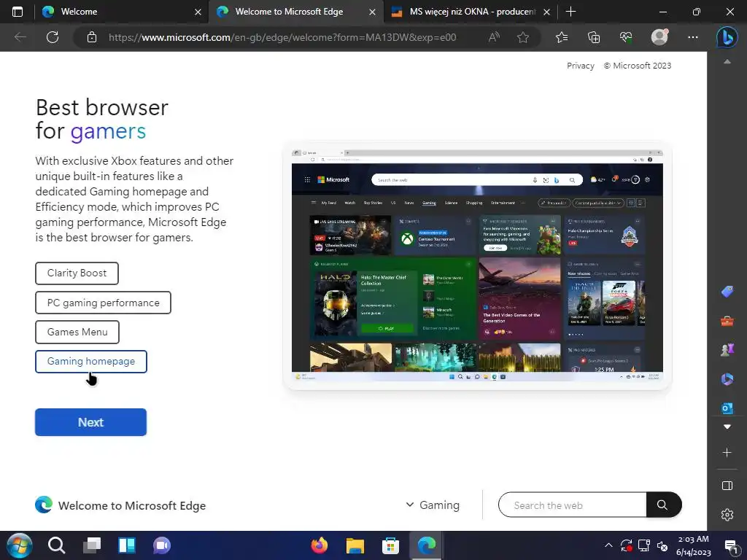The height and width of the screenshot is (560, 747).
Task: Open Task View on the taskbar
Action: pos(91,545)
